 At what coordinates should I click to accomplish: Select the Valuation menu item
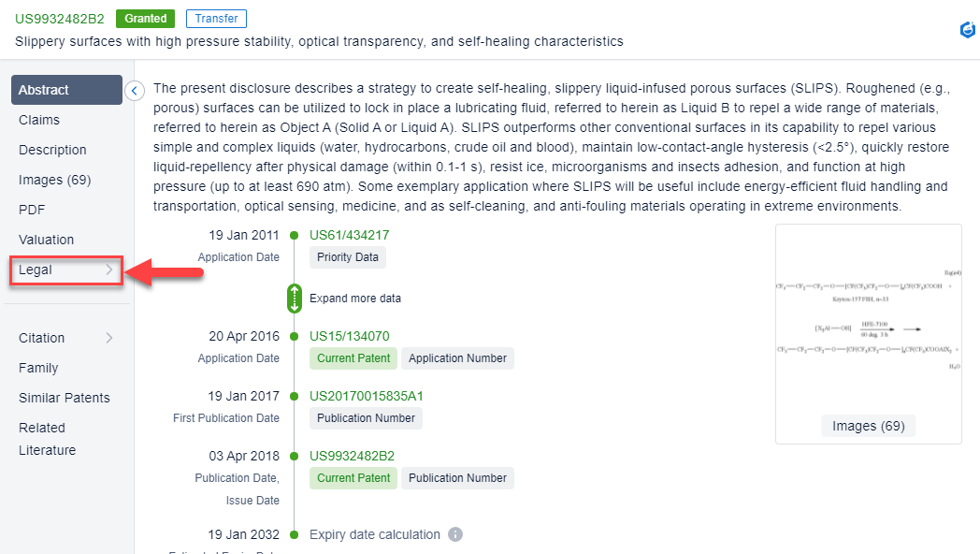pyautogui.click(x=46, y=240)
